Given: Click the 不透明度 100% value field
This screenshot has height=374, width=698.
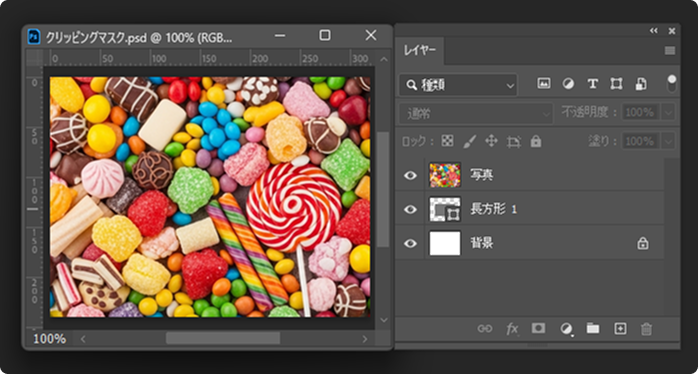Looking at the screenshot, I should pos(641,113).
